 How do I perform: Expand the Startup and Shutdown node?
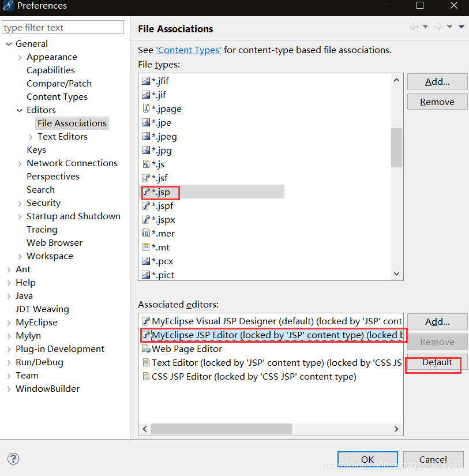[20, 217]
